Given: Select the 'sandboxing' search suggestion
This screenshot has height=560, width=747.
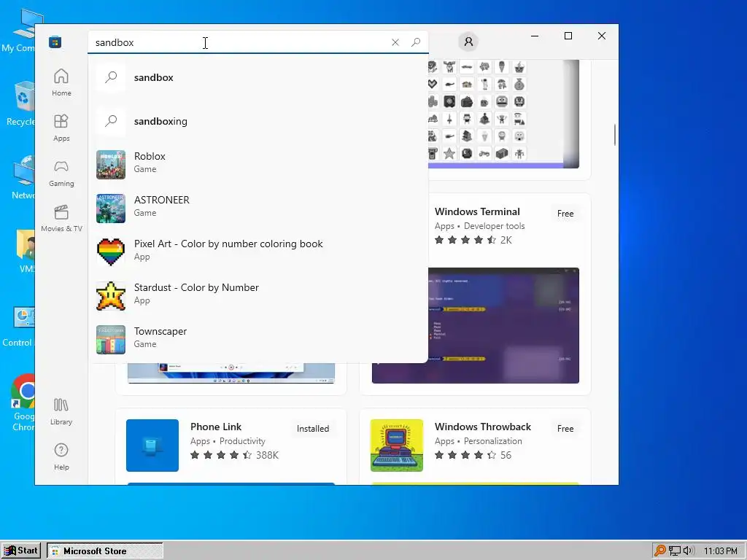Looking at the screenshot, I should (x=258, y=121).
